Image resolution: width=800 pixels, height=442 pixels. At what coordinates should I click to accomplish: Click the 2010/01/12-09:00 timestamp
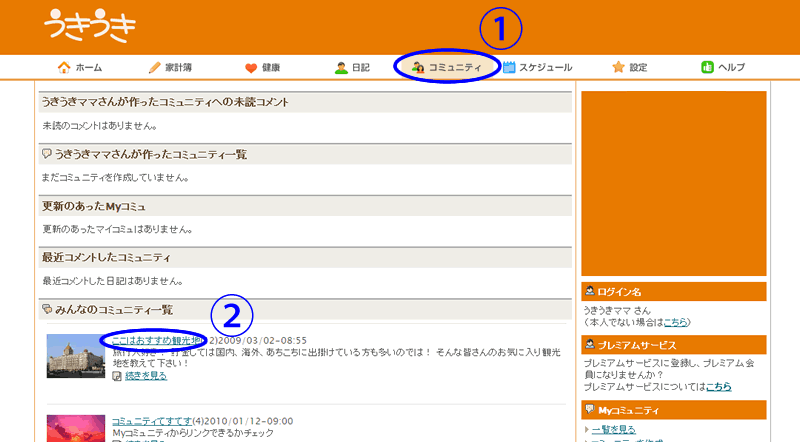249,421
